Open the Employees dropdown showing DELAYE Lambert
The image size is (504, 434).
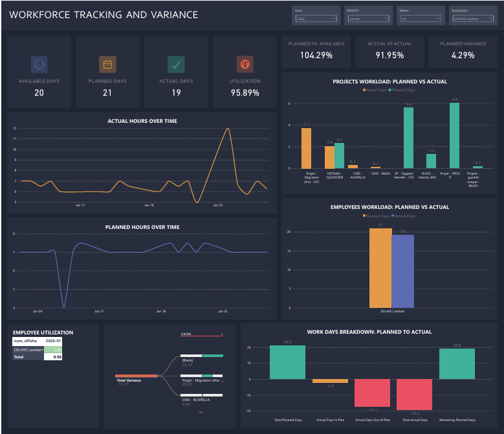473,19
